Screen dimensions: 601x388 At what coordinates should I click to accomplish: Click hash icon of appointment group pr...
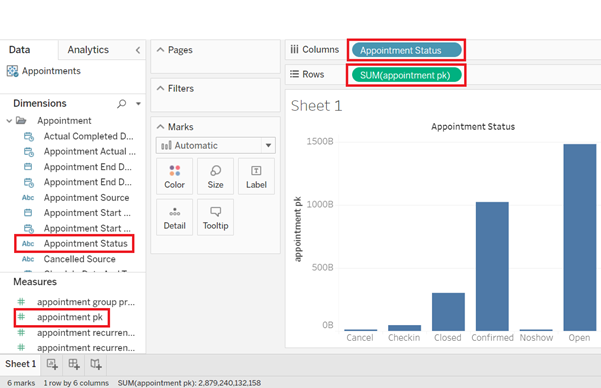(21, 302)
